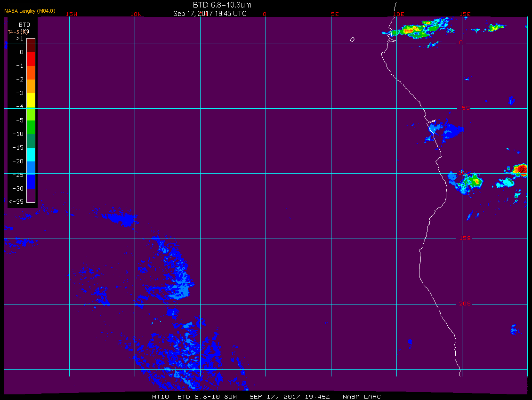
Task: Click the ">1" legend value
Action: point(20,39)
